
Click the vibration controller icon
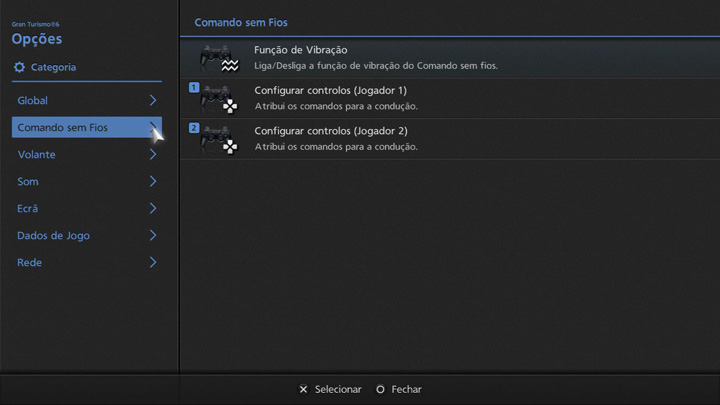[218, 57]
